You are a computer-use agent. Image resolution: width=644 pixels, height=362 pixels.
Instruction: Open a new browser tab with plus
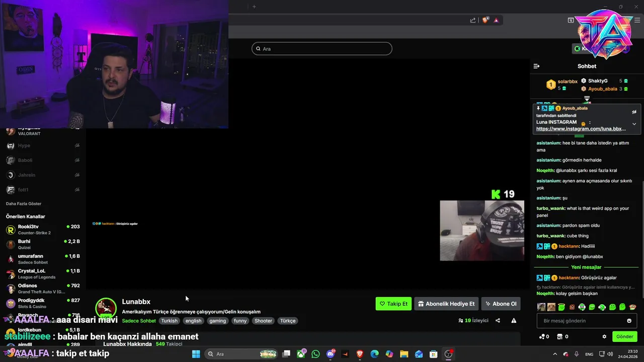(254, 7)
